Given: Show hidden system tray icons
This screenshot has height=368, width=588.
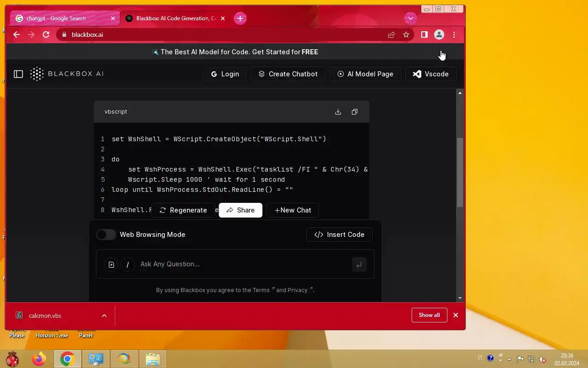Looking at the screenshot, I should [509, 359].
